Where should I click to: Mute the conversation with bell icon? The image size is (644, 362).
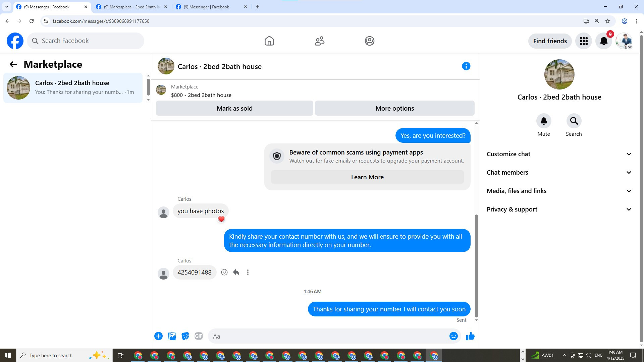point(544,121)
